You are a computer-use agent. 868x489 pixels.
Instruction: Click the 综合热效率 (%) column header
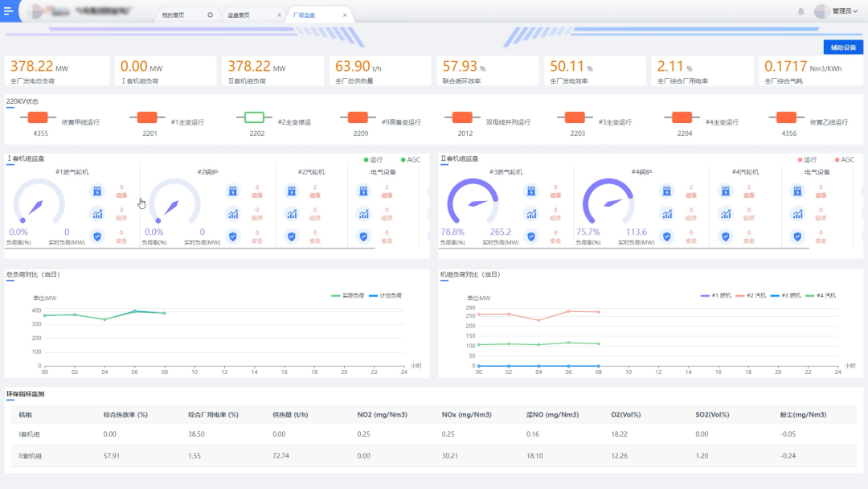125,415
